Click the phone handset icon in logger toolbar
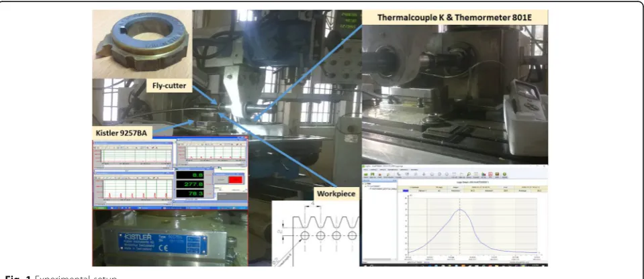 (398, 174)
